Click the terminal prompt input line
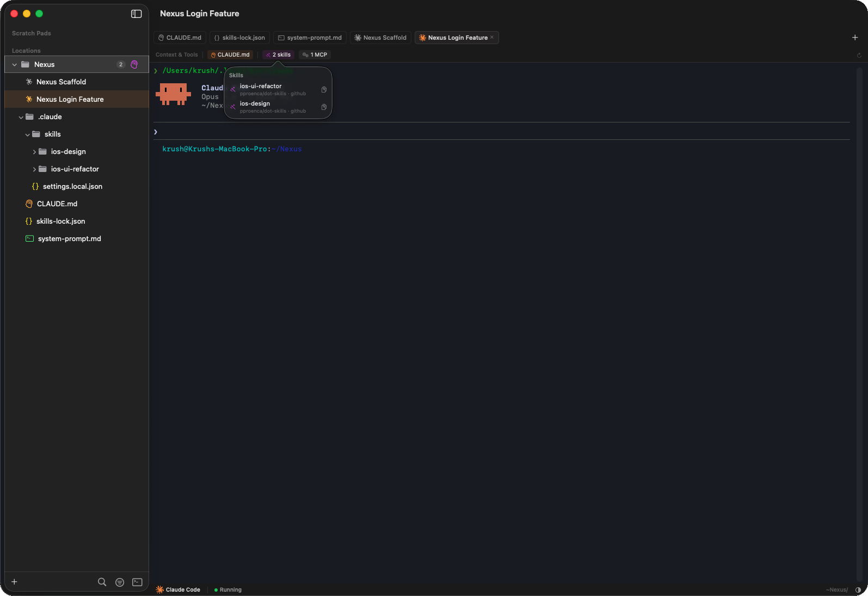868x596 pixels. click(x=501, y=132)
